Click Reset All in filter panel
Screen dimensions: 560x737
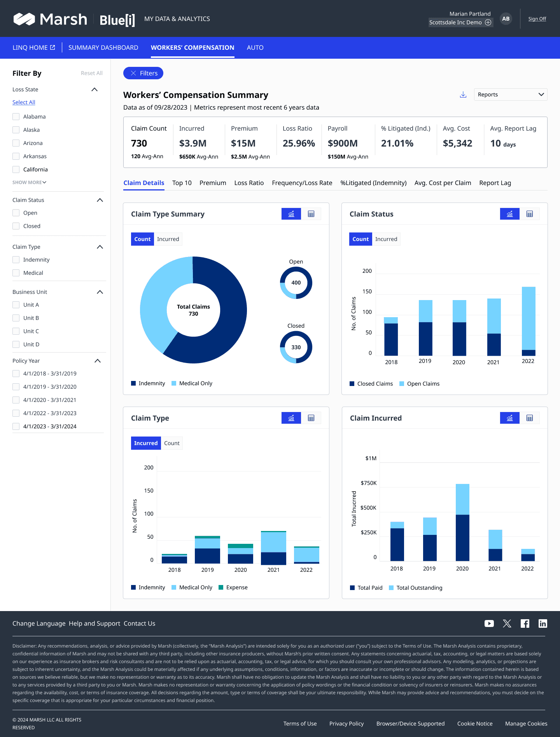point(92,73)
